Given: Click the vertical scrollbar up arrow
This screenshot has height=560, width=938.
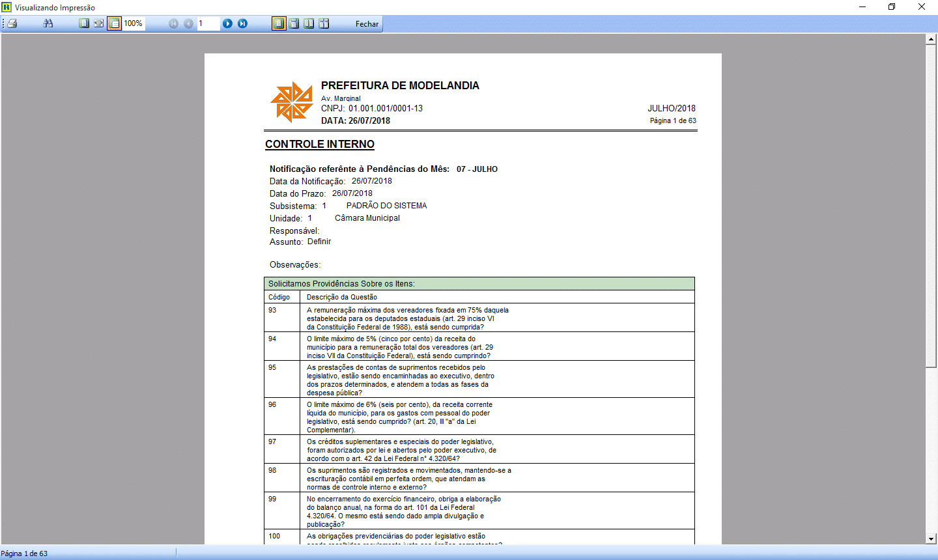Looking at the screenshot, I should coord(931,40).
